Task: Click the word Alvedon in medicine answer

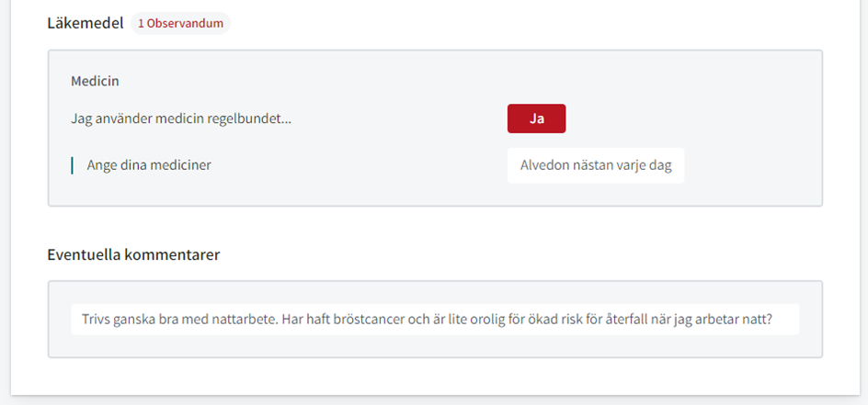Action: coord(542,165)
